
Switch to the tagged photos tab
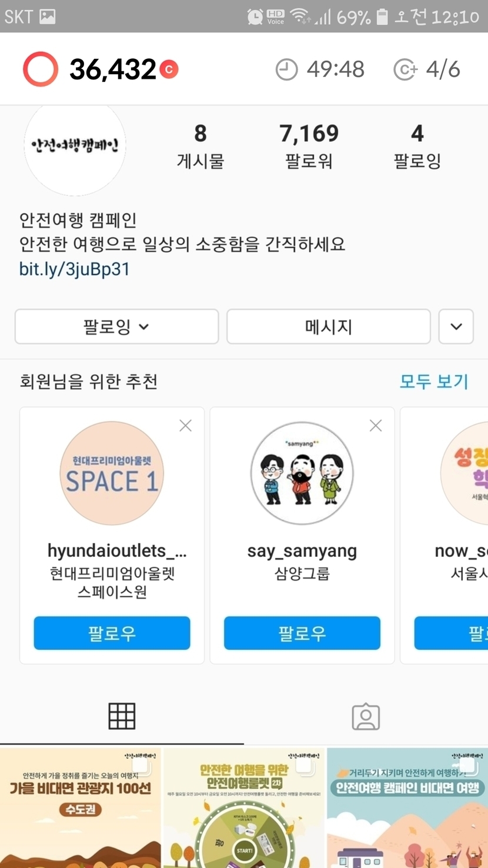[x=366, y=716]
